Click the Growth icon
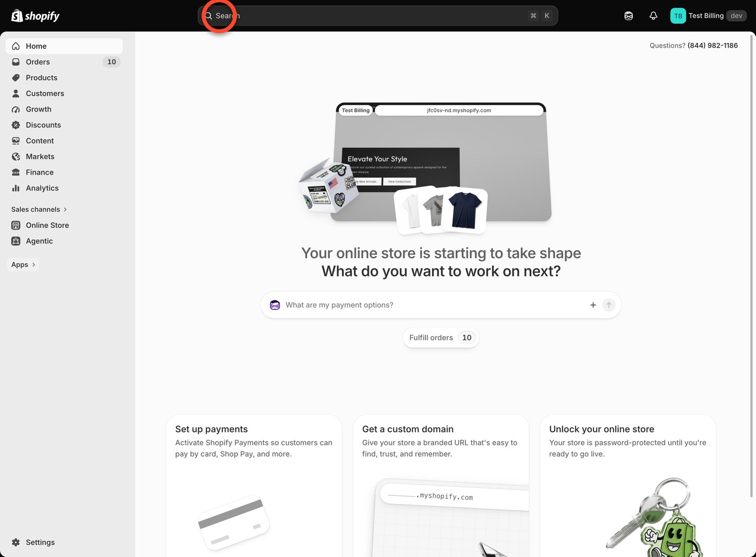The image size is (756, 557). [x=16, y=109]
